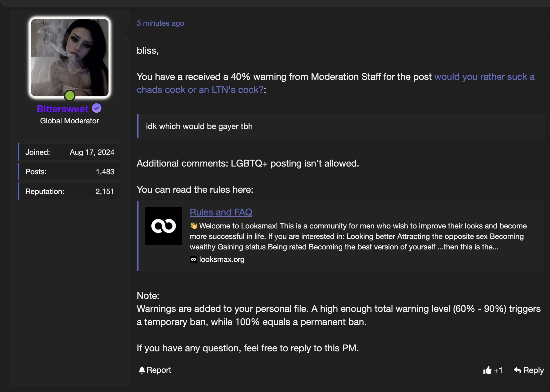Click the verified badge next to Bittersweet
550x392 pixels.
tap(96, 108)
